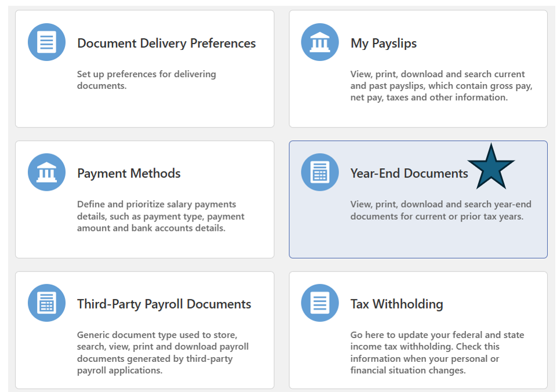
Task: Open Payment Methods
Action: 129,173
